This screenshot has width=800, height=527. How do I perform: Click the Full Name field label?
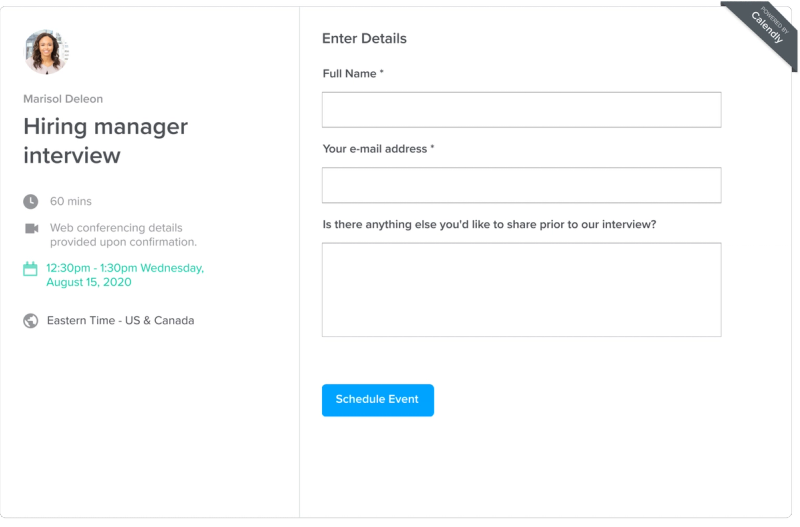353,74
